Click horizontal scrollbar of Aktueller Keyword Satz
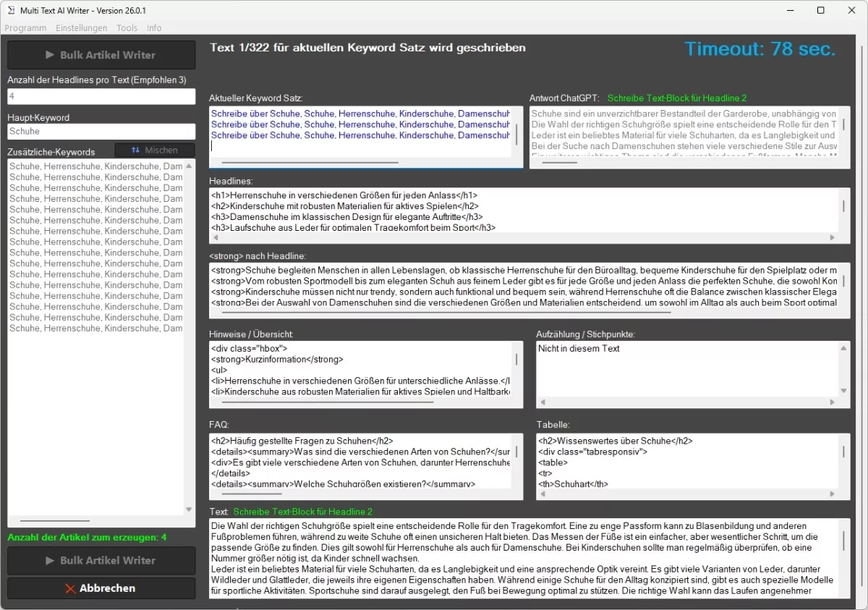 tap(310, 163)
